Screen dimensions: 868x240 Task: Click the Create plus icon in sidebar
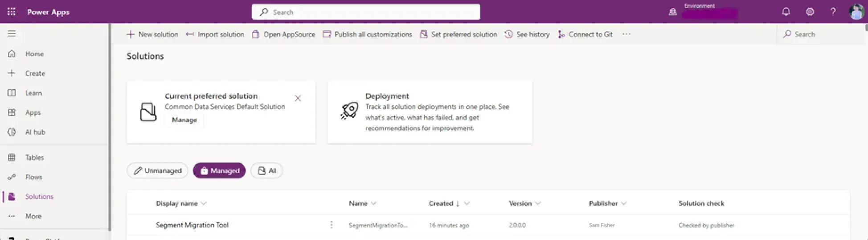(12, 73)
